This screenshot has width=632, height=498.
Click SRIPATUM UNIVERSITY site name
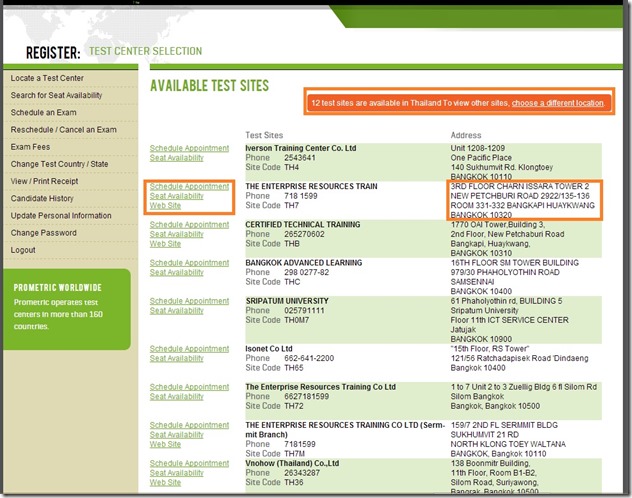pos(287,301)
